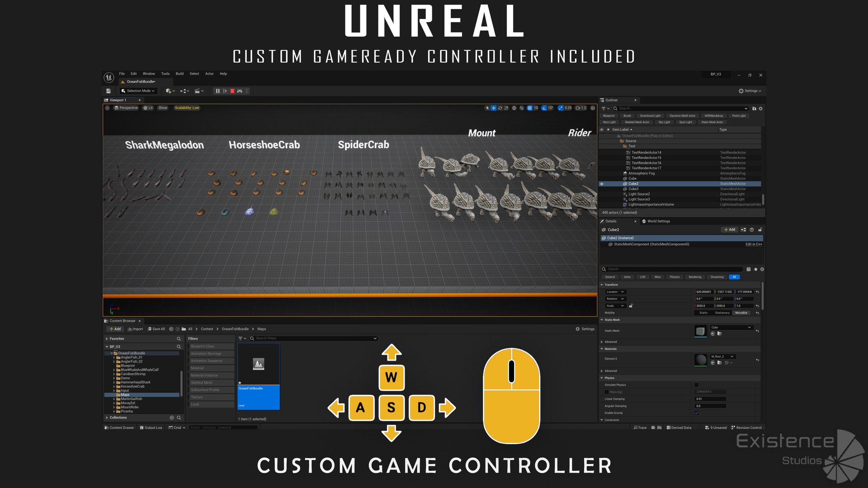Sort Outliner by Item Label column
Viewport: 868px width, 488px height.
(x=622, y=130)
